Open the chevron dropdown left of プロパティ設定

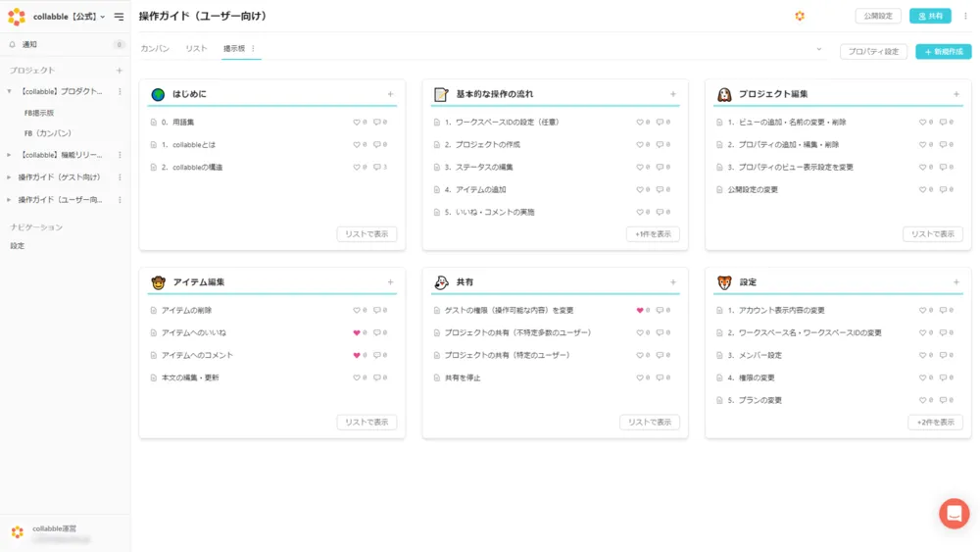click(818, 49)
